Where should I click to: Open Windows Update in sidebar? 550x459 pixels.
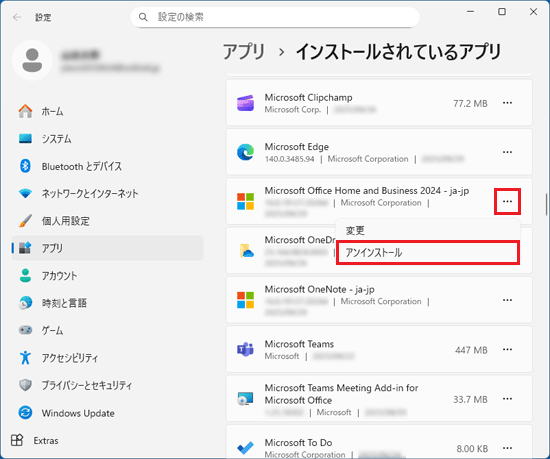click(107, 413)
